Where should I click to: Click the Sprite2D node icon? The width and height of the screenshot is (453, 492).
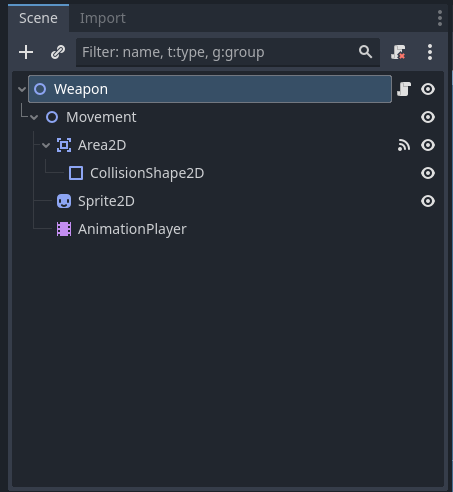(x=64, y=201)
